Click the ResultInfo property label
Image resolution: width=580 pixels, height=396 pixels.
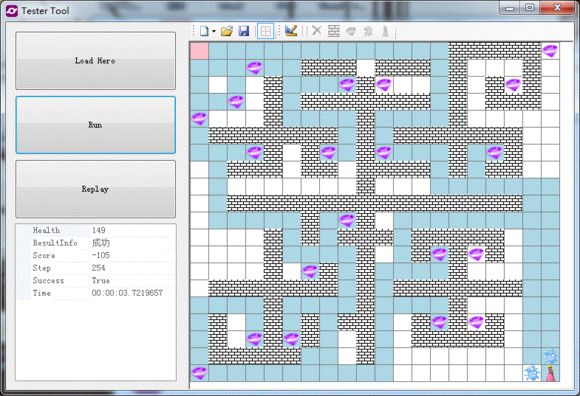(55, 243)
